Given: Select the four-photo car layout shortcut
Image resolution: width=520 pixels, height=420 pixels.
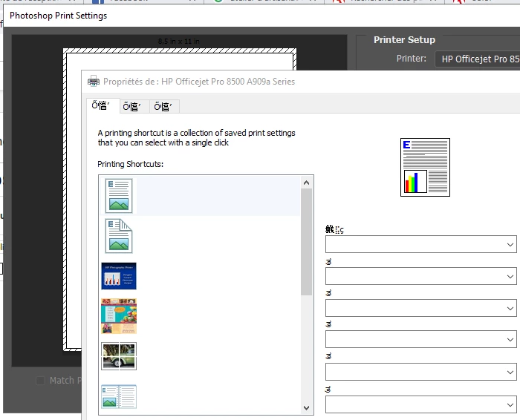Looking at the screenshot, I should 119,356.
